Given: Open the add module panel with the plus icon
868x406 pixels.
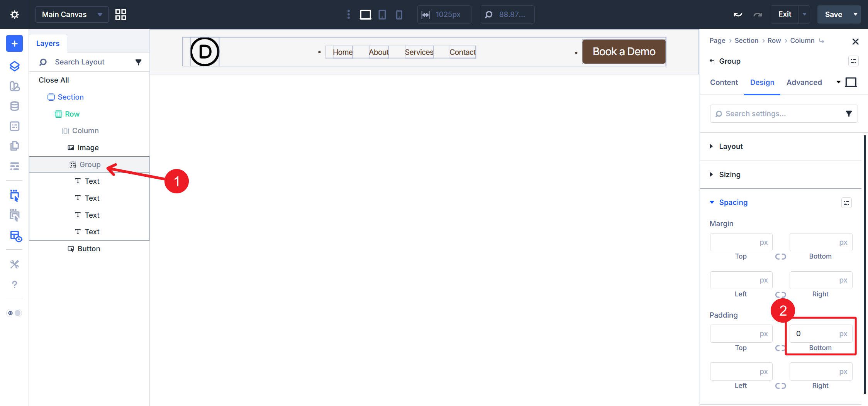Looking at the screenshot, I should point(14,43).
